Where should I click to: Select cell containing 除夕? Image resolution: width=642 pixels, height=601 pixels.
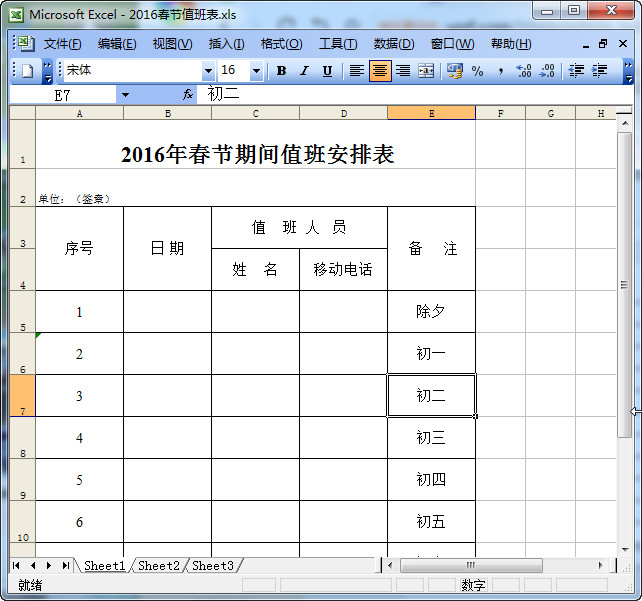431,312
